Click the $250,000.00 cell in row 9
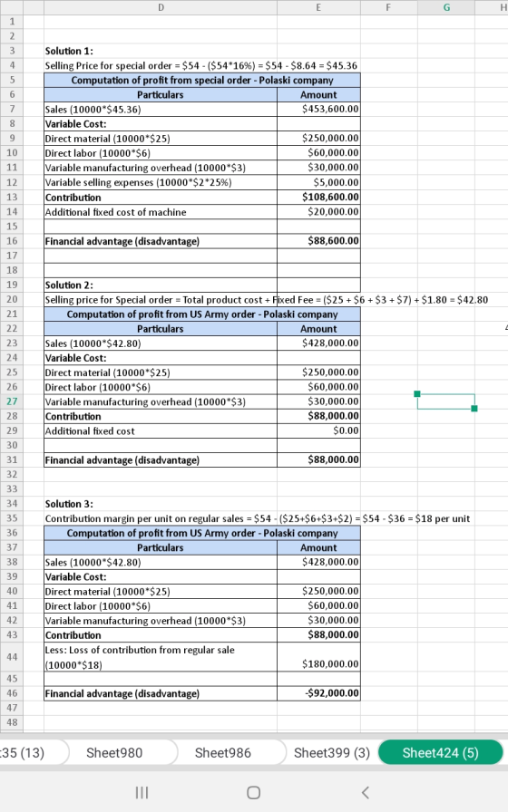508x812 pixels. (318, 139)
